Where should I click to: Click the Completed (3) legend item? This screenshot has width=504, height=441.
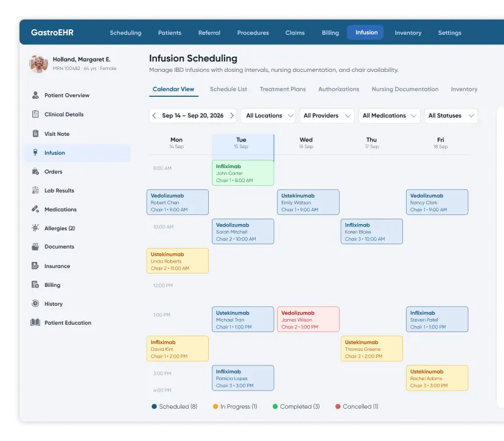(x=296, y=406)
